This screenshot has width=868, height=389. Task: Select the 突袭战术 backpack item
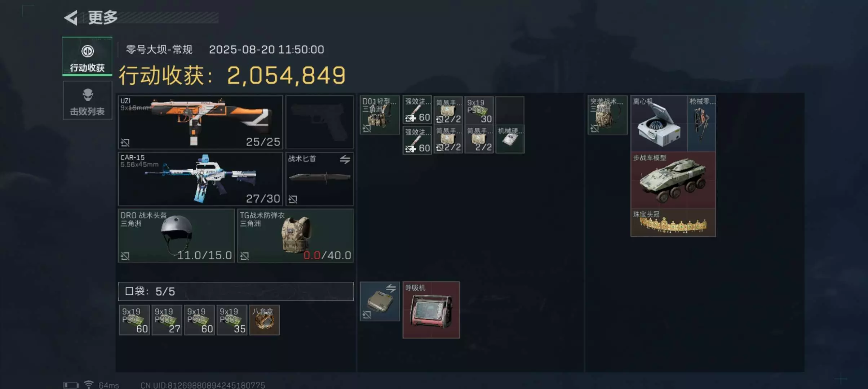coord(607,115)
